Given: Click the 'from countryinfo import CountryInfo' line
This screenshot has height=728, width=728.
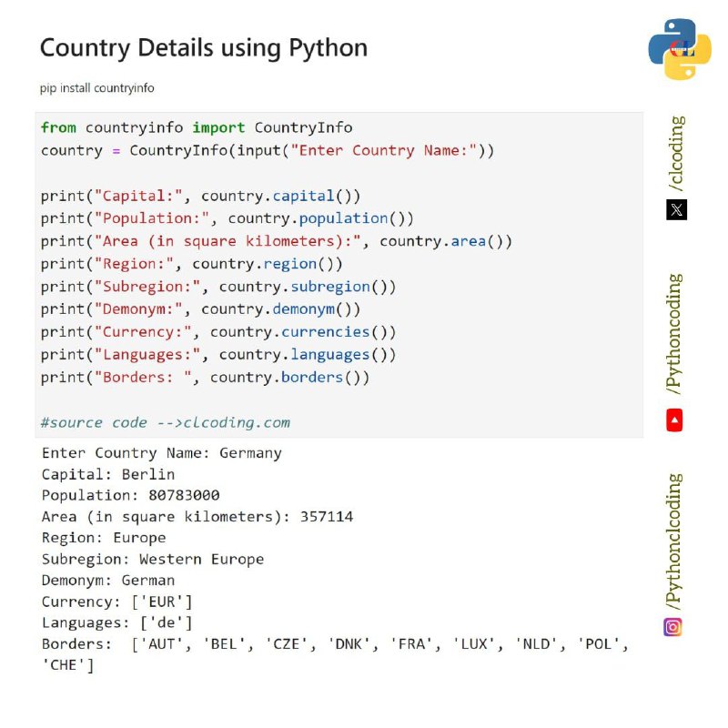Looking at the screenshot, I should click(x=197, y=127).
